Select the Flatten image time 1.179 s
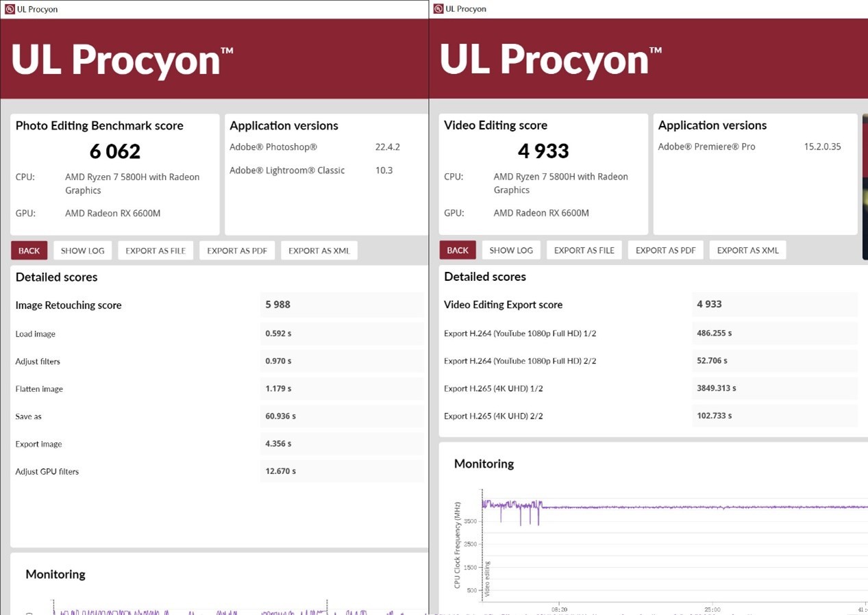 (x=278, y=388)
